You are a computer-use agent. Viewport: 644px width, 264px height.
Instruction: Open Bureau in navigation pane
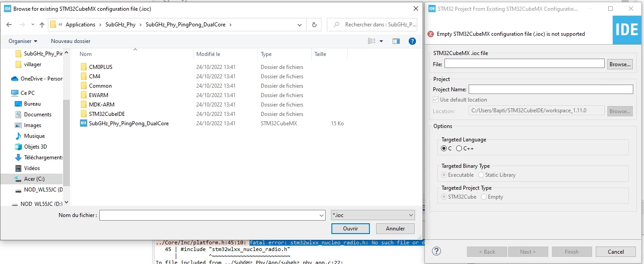[x=32, y=103]
